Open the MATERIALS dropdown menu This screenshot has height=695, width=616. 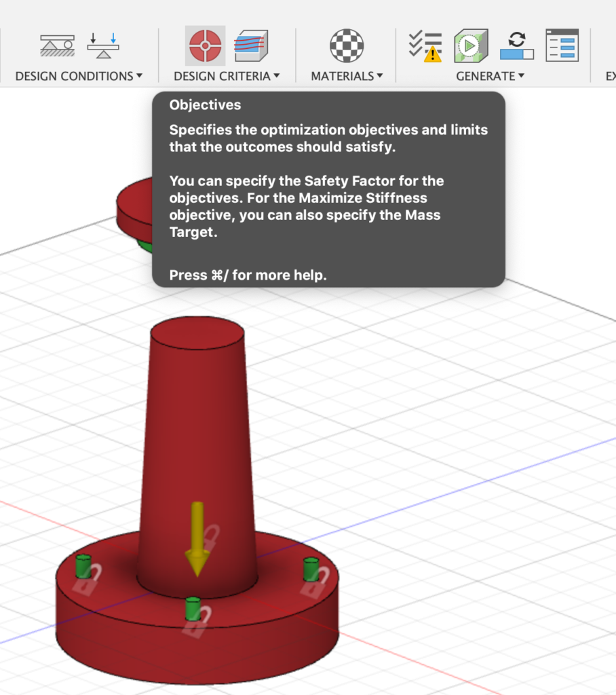pyautogui.click(x=347, y=76)
